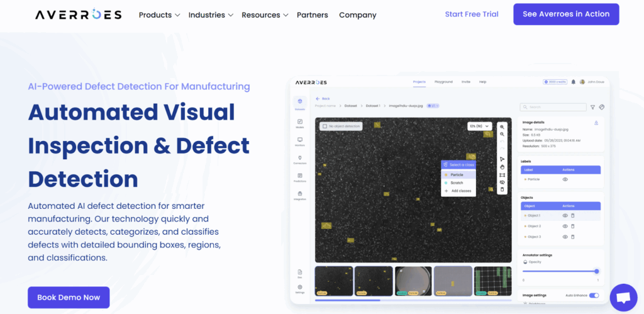Open the filter funnel icon

coord(592,107)
